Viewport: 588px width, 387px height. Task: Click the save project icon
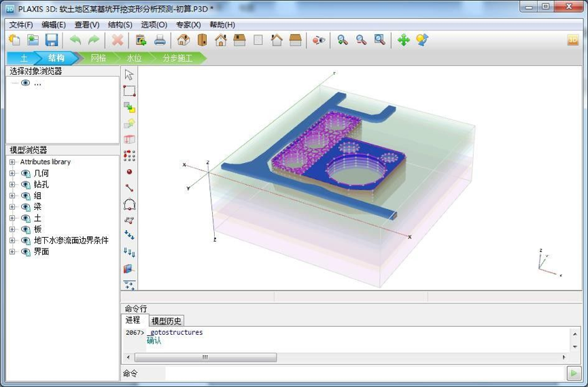coord(52,40)
